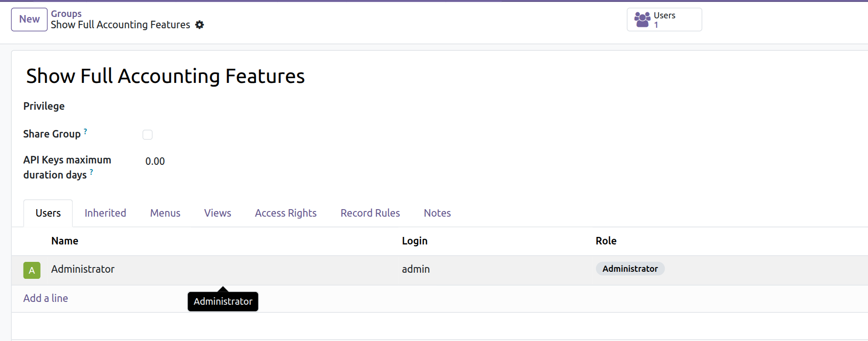Open the Menus tab

165,213
